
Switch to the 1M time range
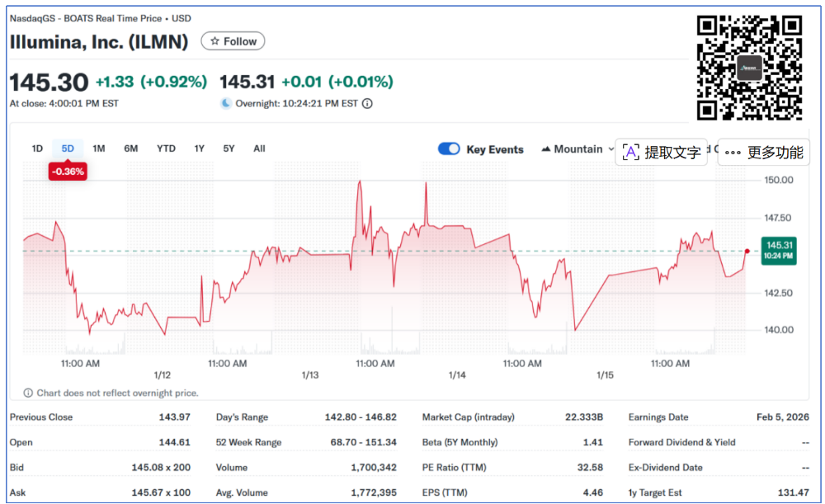pos(99,148)
